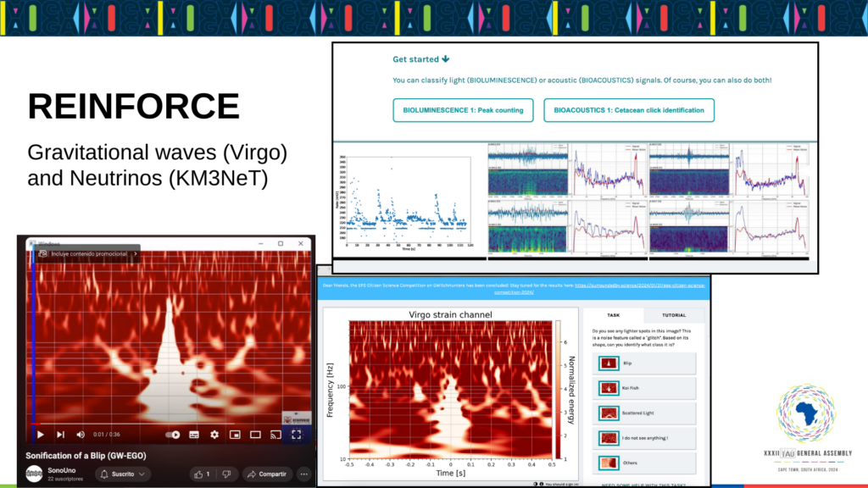
Task: Expand the Suscrito notification dropdown
Action: pos(123,474)
